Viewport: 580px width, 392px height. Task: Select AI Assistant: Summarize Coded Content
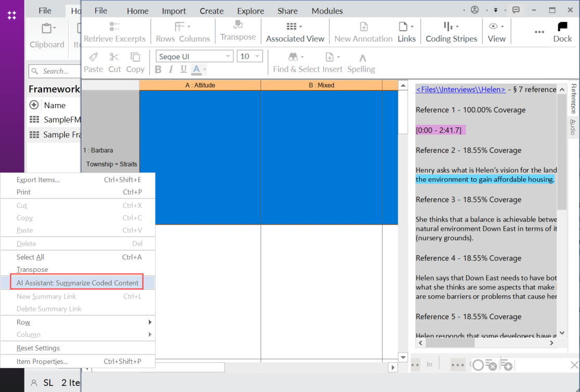pos(78,283)
